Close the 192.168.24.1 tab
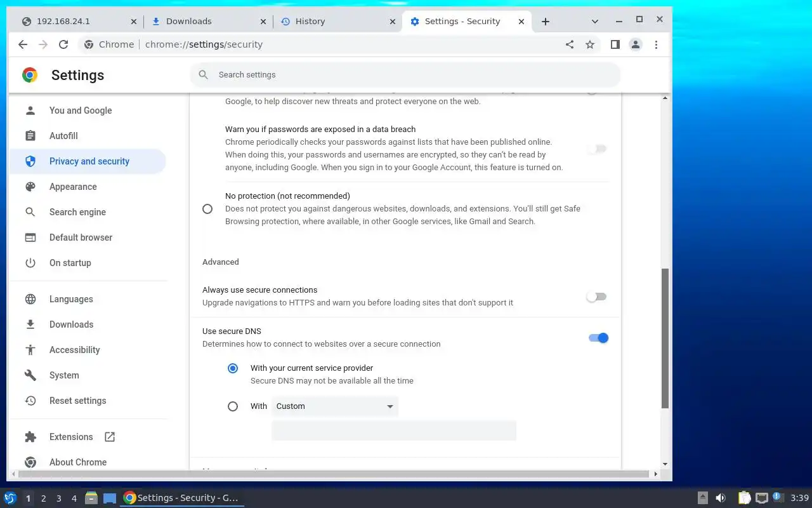 133,22
